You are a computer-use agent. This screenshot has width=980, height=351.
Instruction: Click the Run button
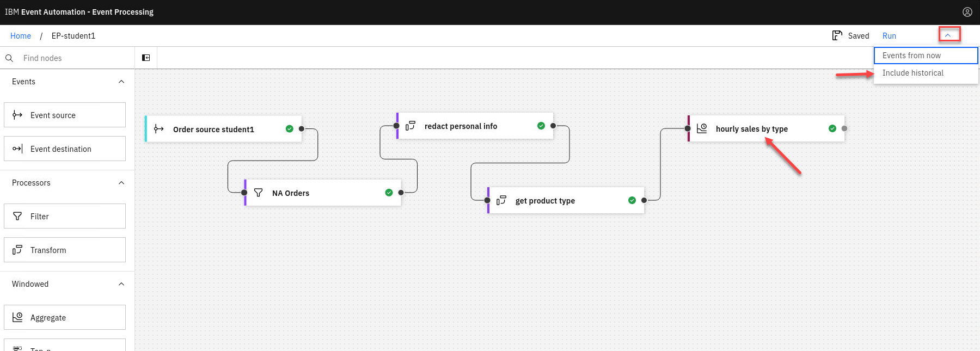coord(889,36)
